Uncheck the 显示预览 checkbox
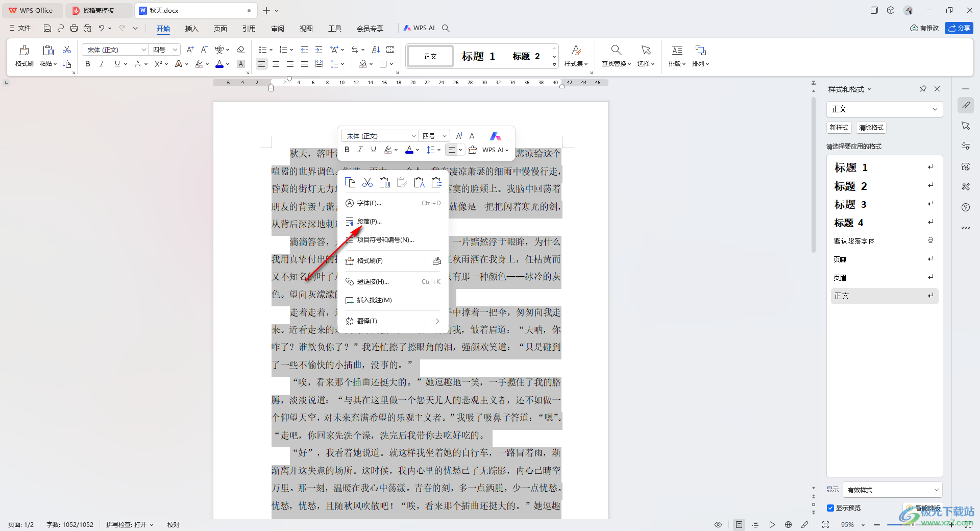This screenshot has width=980, height=531. tap(830, 508)
